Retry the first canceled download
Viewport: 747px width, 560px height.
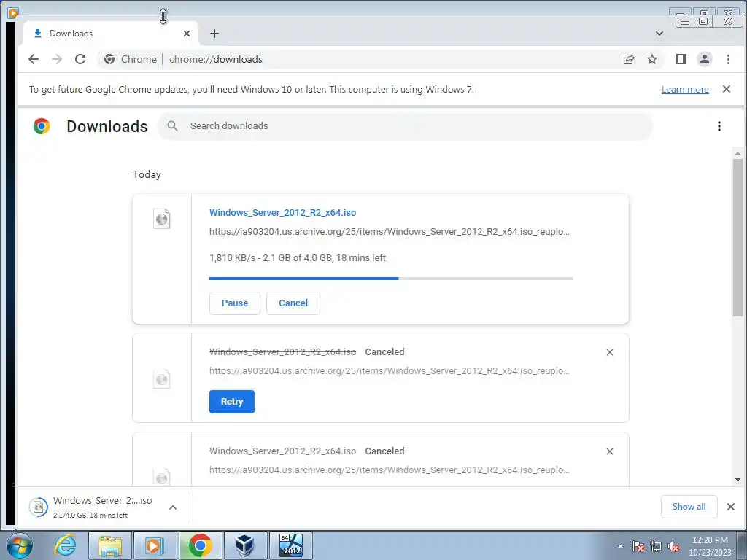pyautogui.click(x=232, y=402)
